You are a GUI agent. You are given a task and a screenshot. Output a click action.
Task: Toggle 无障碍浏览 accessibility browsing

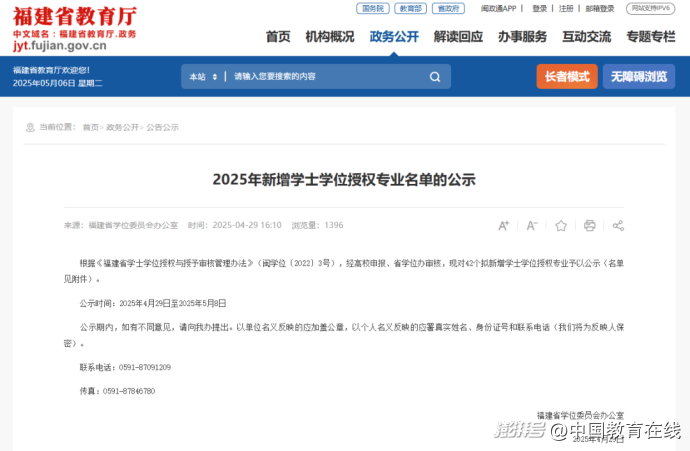click(638, 77)
